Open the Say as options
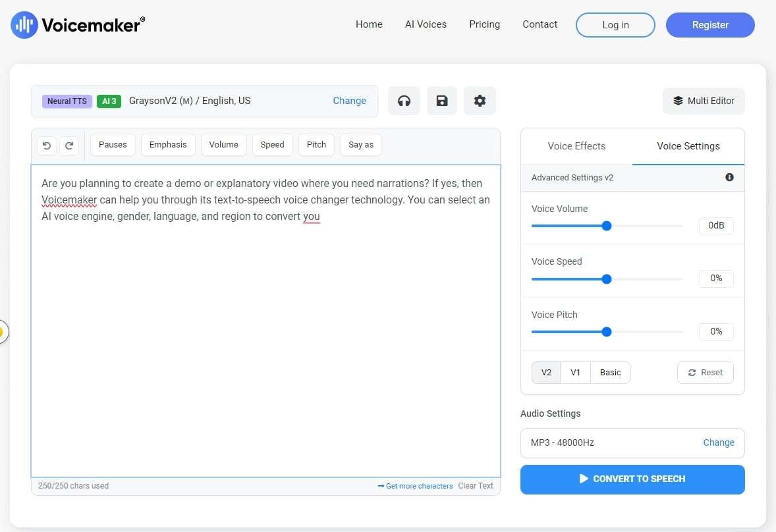The image size is (776, 532). pyautogui.click(x=361, y=145)
